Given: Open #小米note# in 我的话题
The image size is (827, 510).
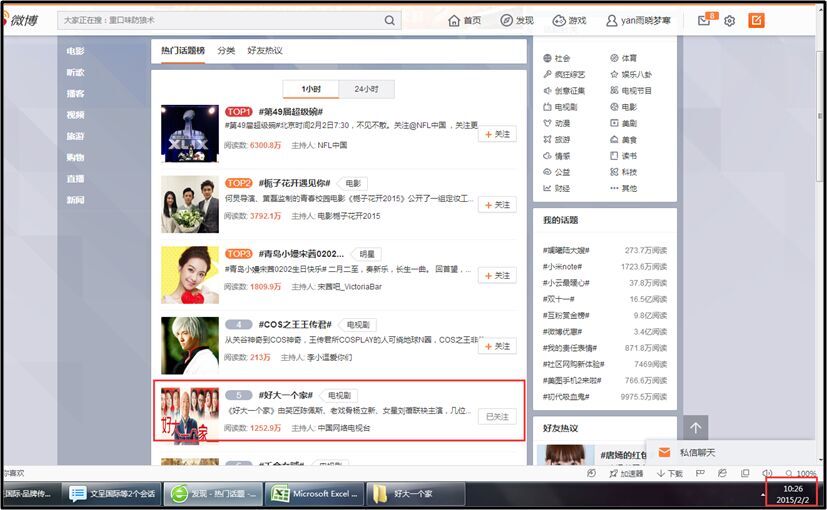Looking at the screenshot, I should 562,267.
